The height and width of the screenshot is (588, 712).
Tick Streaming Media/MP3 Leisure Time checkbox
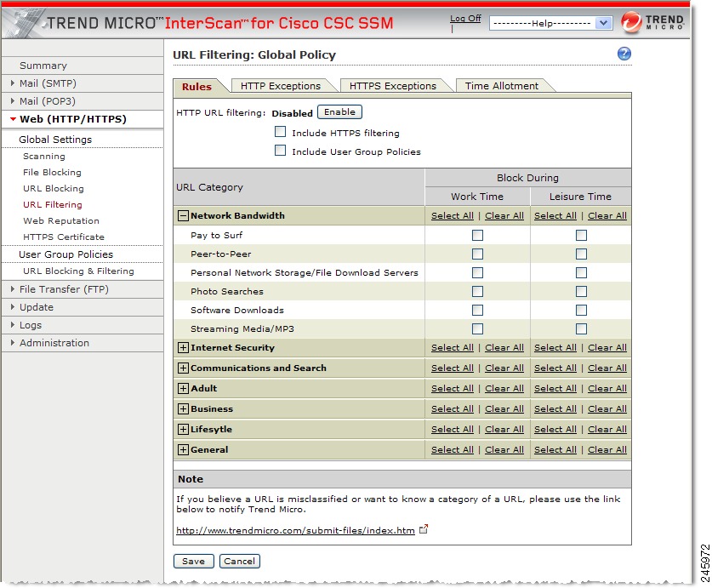[x=581, y=328]
